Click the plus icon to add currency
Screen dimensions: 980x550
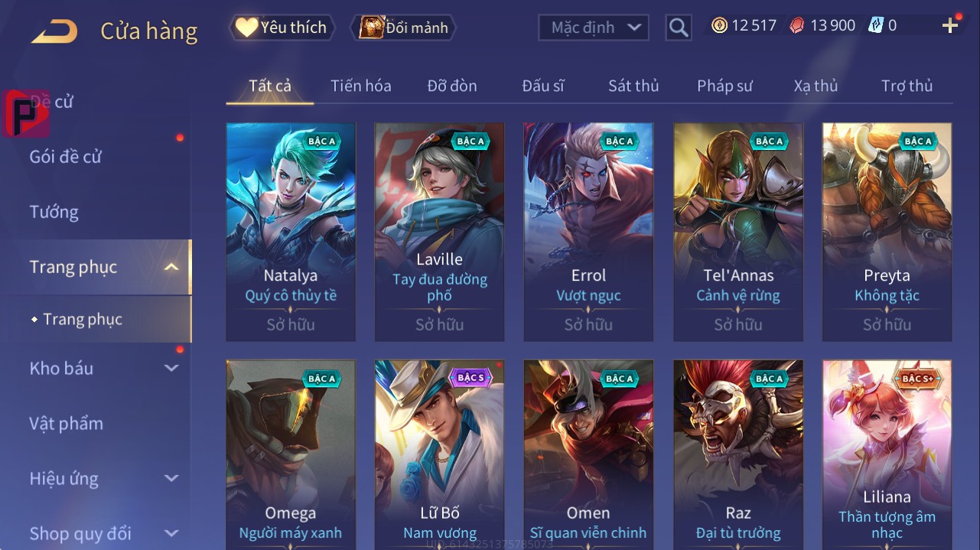click(949, 26)
